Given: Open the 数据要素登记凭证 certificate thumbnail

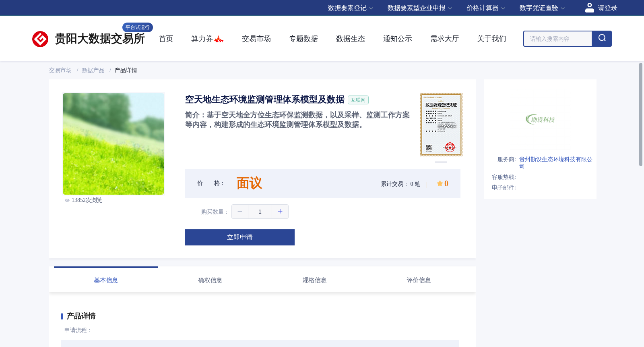Looking at the screenshot, I should [x=441, y=125].
